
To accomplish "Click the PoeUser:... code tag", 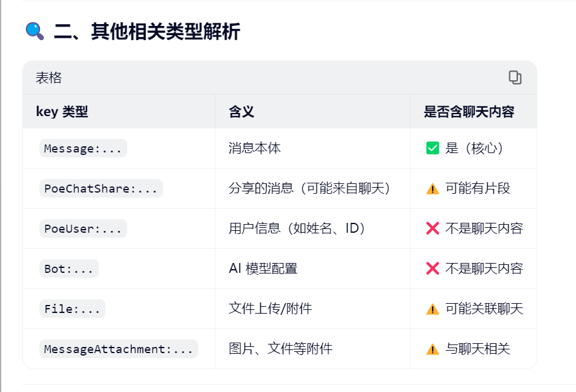I will [83, 228].
